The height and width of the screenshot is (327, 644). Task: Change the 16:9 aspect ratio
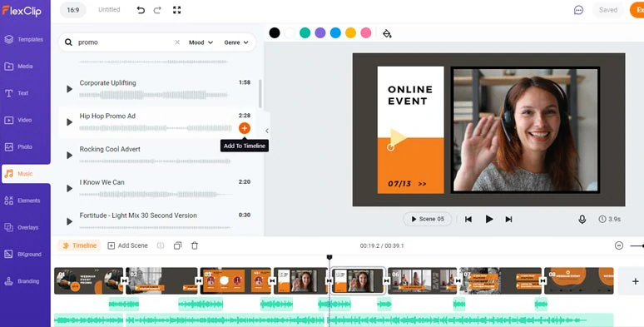tap(73, 10)
